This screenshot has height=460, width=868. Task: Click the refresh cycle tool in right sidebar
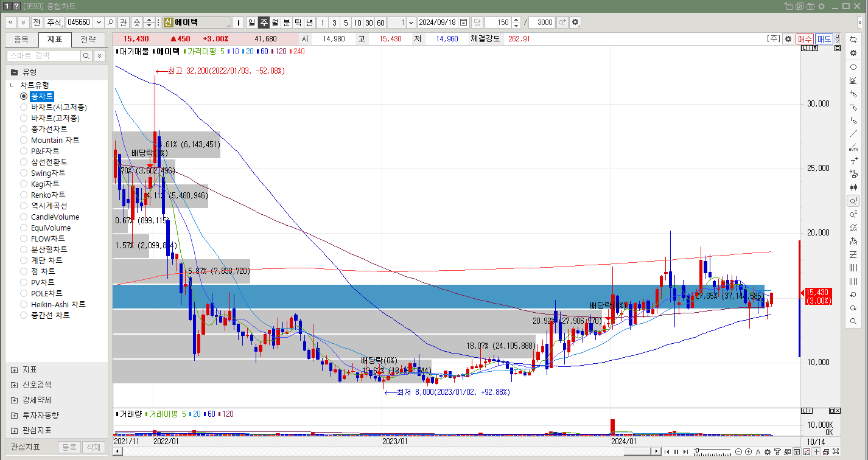click(853, 40)
